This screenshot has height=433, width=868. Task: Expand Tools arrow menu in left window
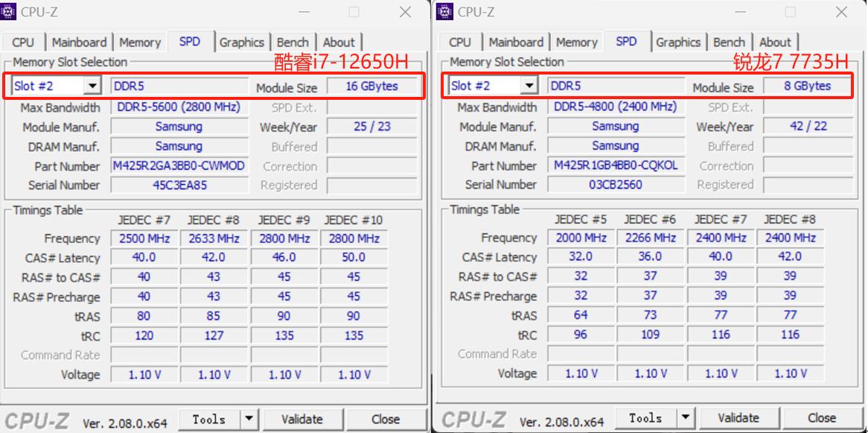249,419
